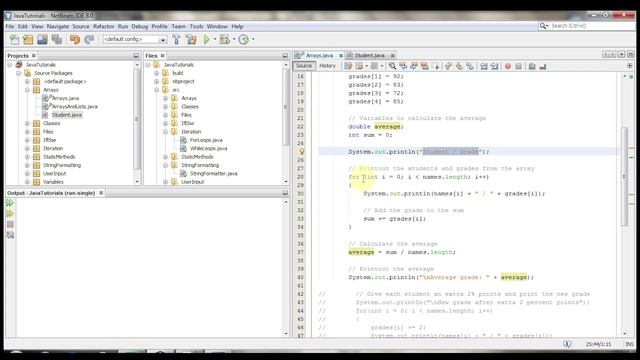Viewport: 640px width, 360px height.
Task: Expand the build folder in Files tree
Action: pyautogui.click(x=157, y=73)
